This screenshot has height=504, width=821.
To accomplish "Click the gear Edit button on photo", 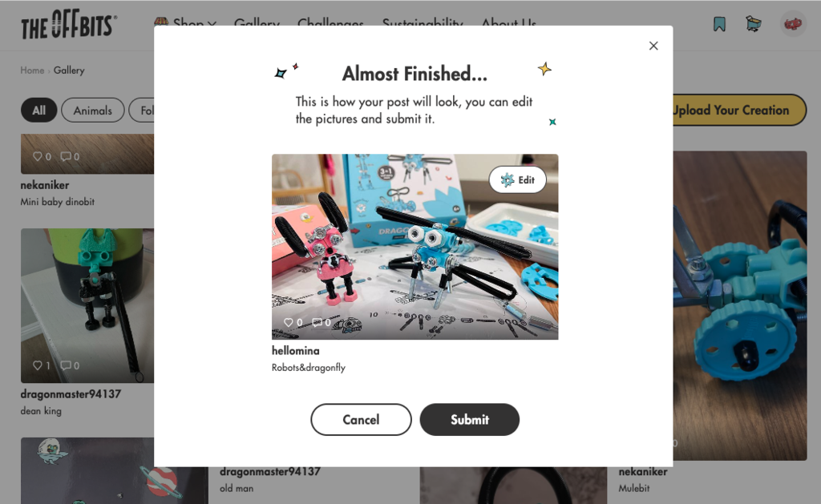I will click(x=517, y=180).
